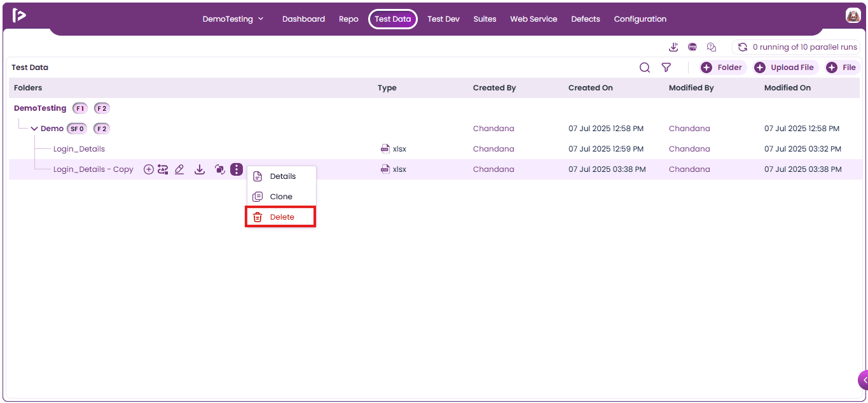Click the Created On column header
The width and height of the screenshot is (868, 403).
(591, 88)
